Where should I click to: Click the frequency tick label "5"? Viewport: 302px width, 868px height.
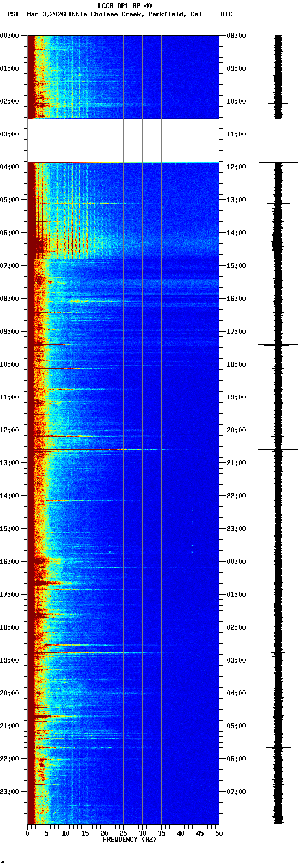tap(47, 833)
